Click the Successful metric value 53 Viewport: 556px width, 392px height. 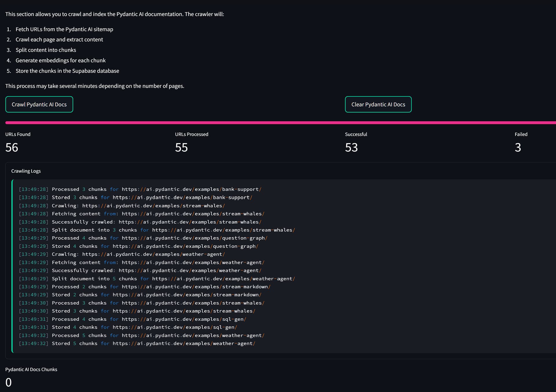(352, 147)
